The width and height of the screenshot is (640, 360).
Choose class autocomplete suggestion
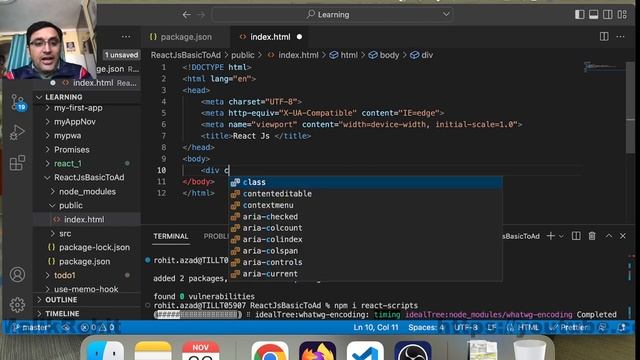pyautogui.click(x=365, y=182)
